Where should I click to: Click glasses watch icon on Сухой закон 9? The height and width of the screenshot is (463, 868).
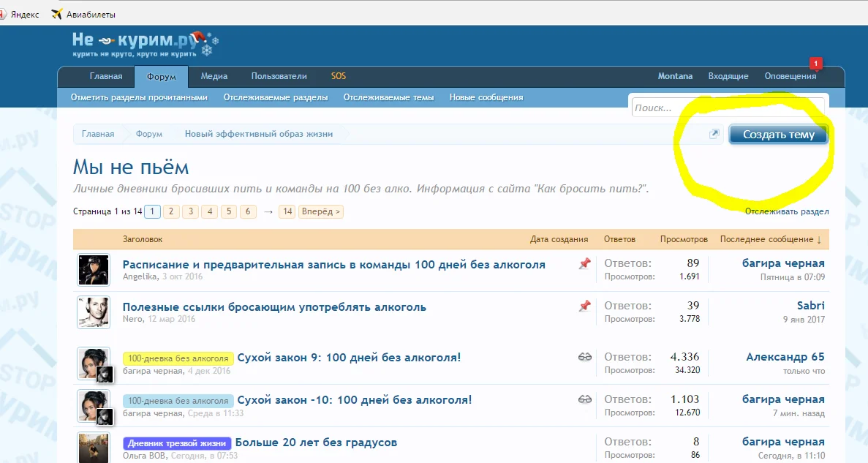584,358
